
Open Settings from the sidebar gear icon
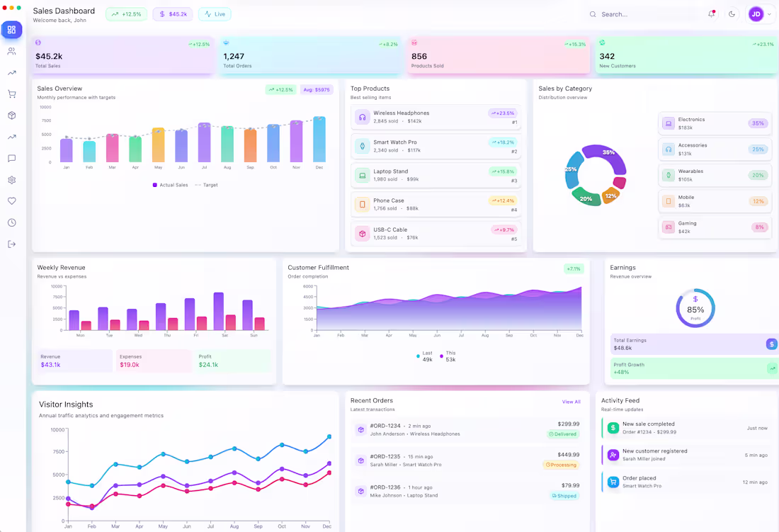click(x=11, y=179)
